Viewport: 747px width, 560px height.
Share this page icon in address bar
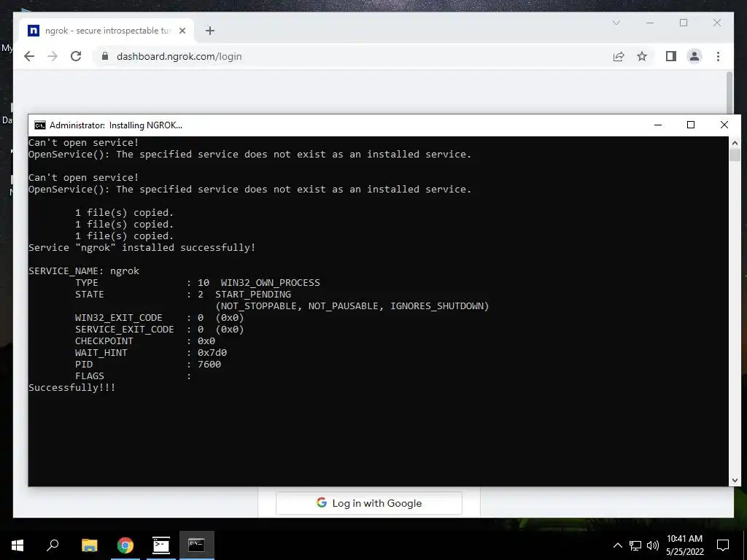[619, 56]
